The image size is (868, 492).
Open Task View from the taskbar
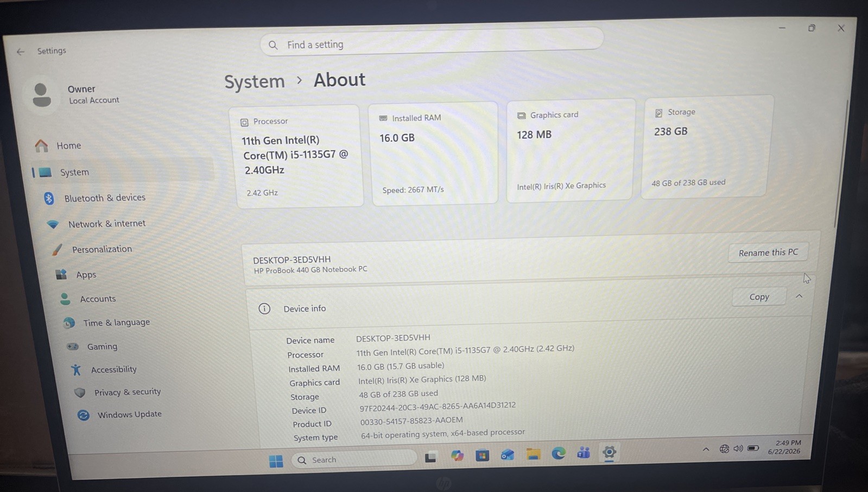tap(430, 457)
